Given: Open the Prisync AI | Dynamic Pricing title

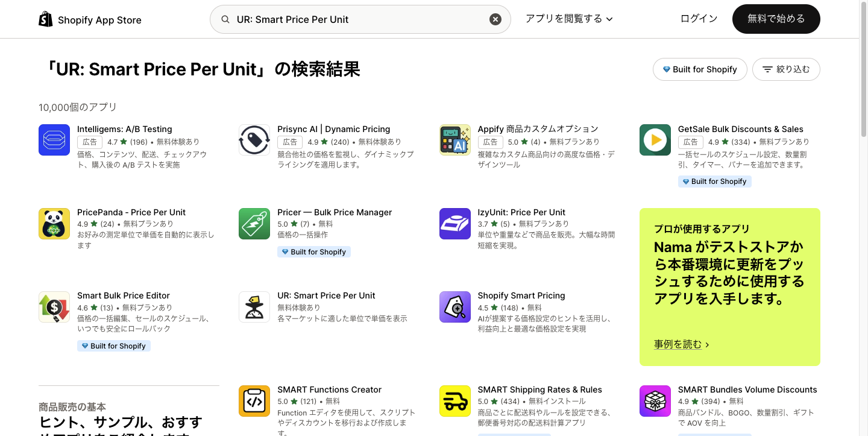Looking at the screenshot, I should (334, 129).
